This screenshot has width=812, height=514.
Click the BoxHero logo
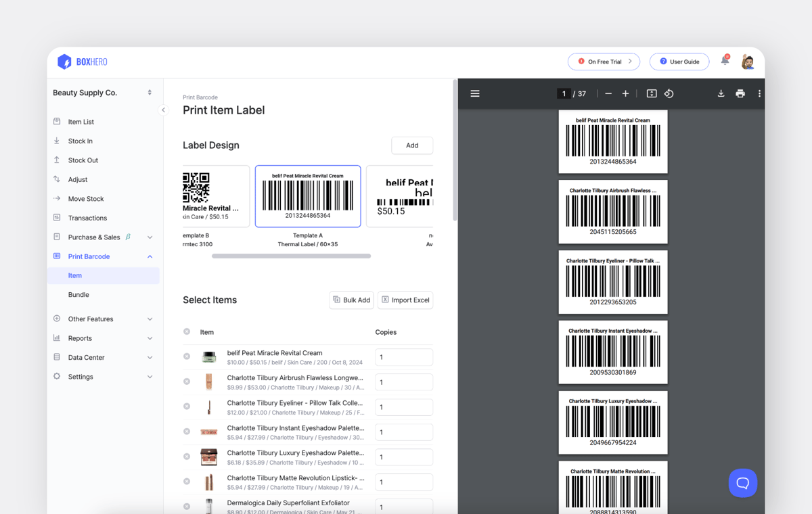point(82,62)
